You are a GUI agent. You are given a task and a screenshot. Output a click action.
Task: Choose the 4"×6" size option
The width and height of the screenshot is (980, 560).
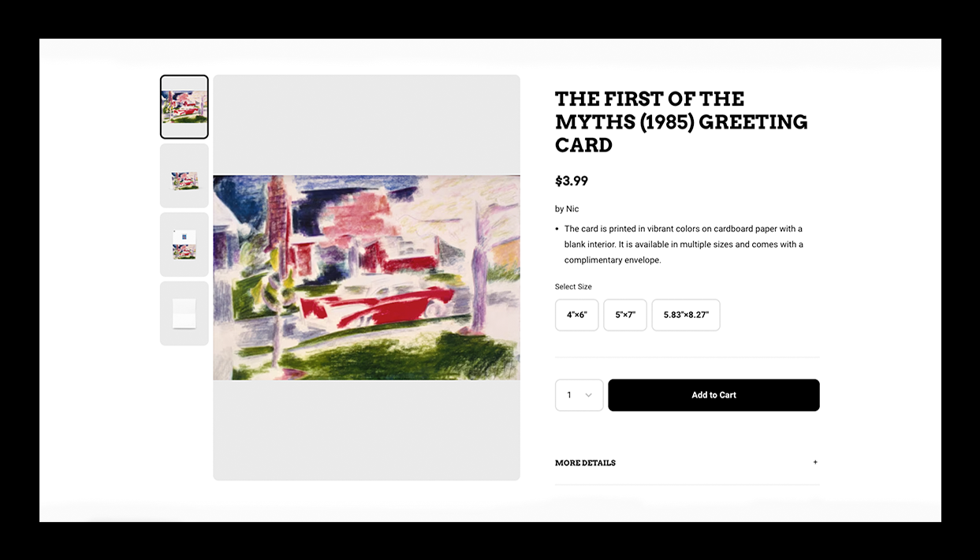click(x=577, y=315)
